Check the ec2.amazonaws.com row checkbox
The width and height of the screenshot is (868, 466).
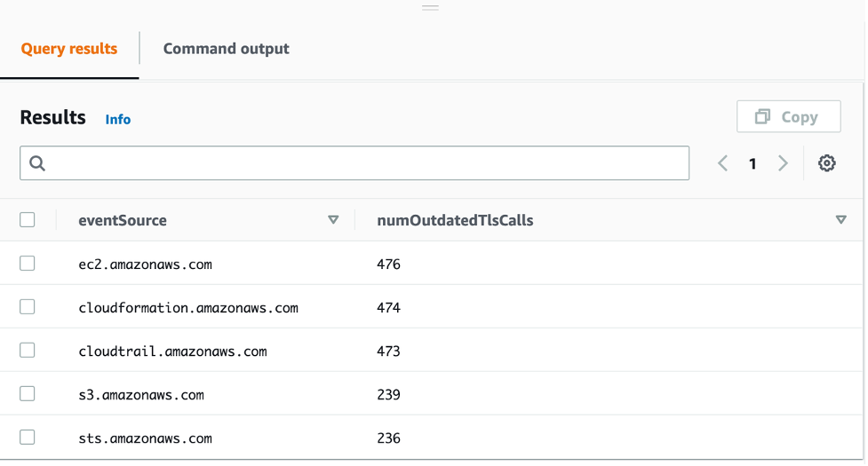(x=28, y=264)
